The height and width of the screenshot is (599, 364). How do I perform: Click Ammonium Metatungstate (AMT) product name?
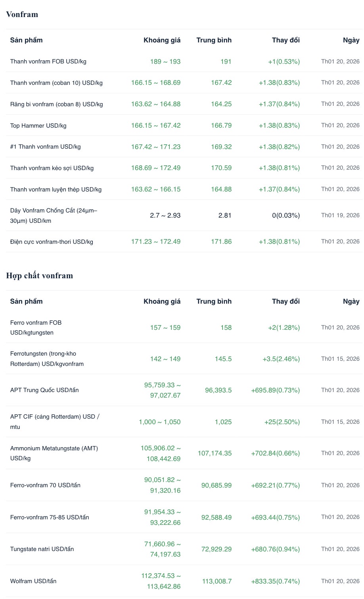pos(54,453)
